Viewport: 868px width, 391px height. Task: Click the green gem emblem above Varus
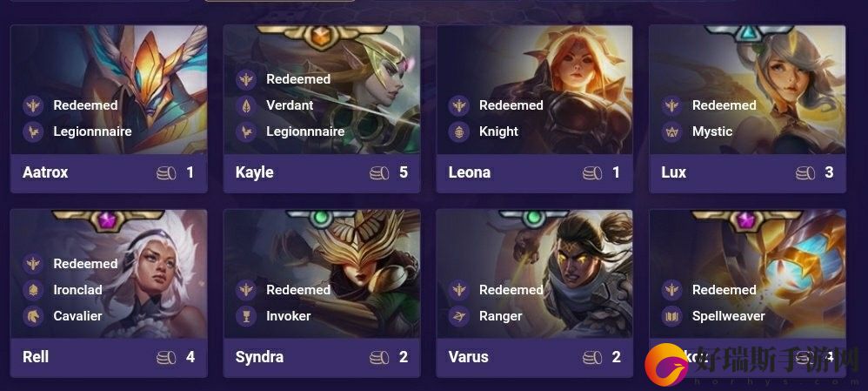pos(534,217)
